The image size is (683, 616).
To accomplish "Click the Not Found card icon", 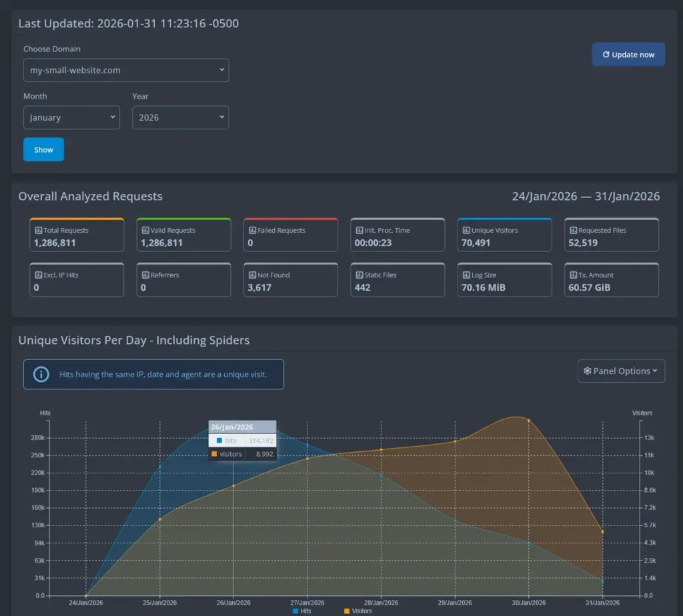I will click(x=252, y=275).
